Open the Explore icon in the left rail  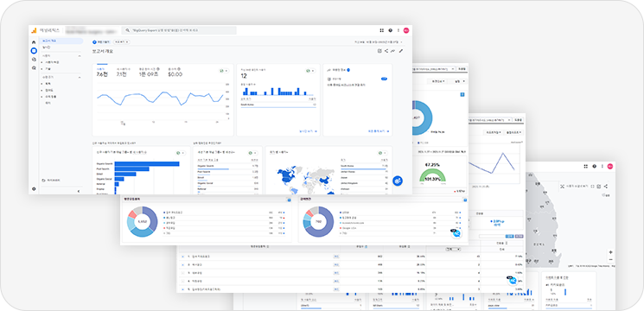click(x=34, y=59)
